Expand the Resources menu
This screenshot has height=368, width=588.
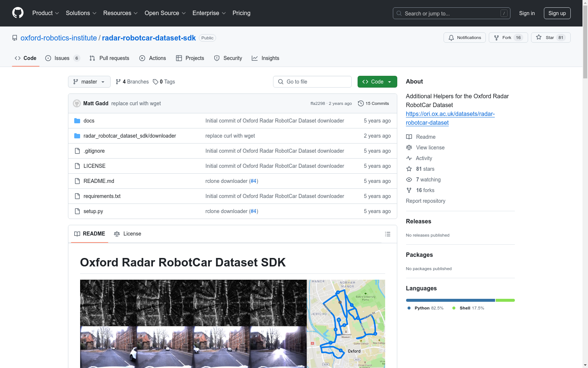[121, 13]
